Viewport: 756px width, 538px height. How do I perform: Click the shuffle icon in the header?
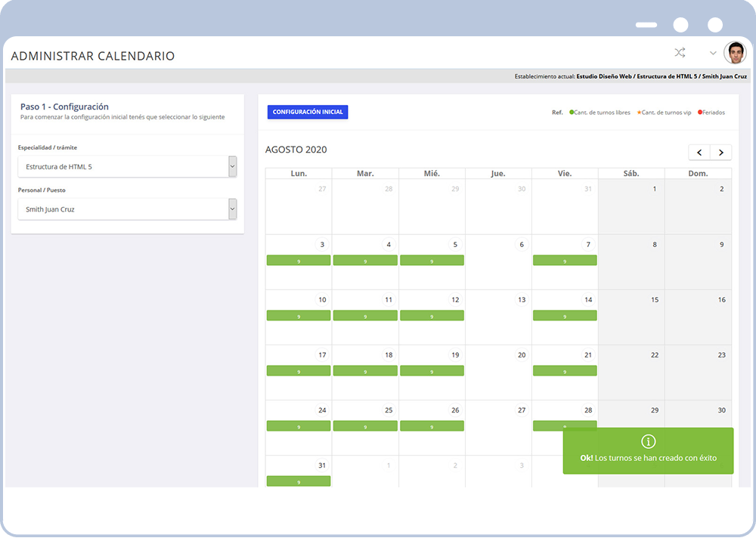point(679,52)
